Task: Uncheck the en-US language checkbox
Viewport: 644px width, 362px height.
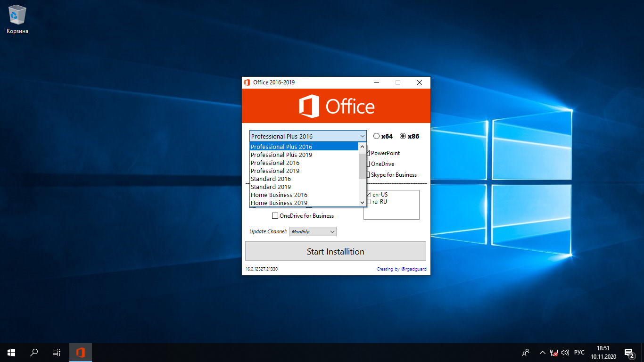Action: pyautogui.click(x=368, y=195)
